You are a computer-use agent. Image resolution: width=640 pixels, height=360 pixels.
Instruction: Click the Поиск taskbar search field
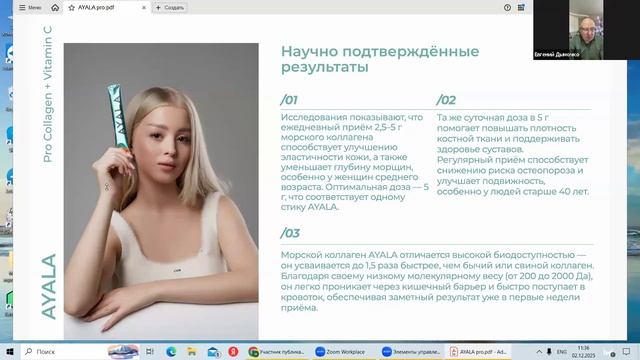coord(81,351)
